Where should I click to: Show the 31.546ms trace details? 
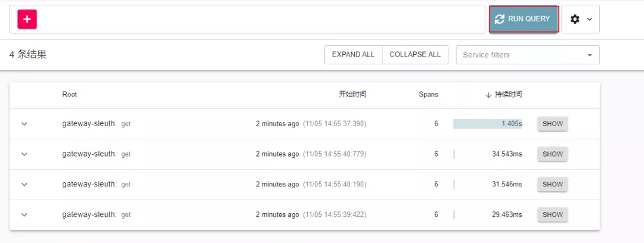552,184
